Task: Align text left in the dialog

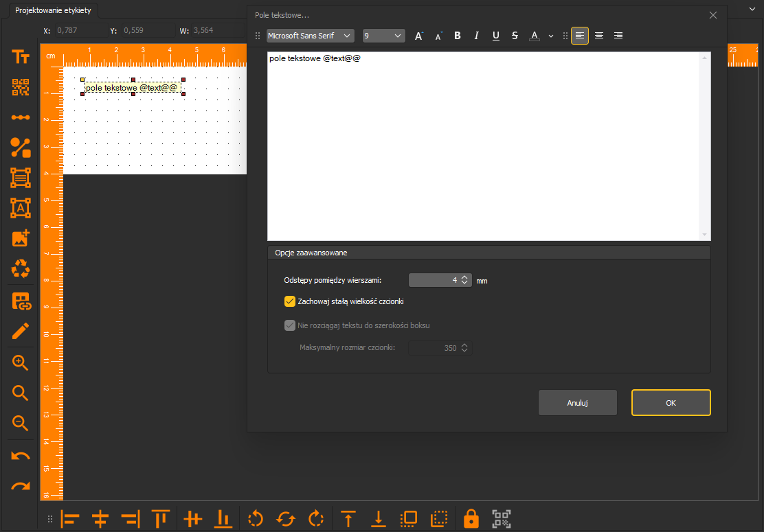Action: (x=580, y=36)
